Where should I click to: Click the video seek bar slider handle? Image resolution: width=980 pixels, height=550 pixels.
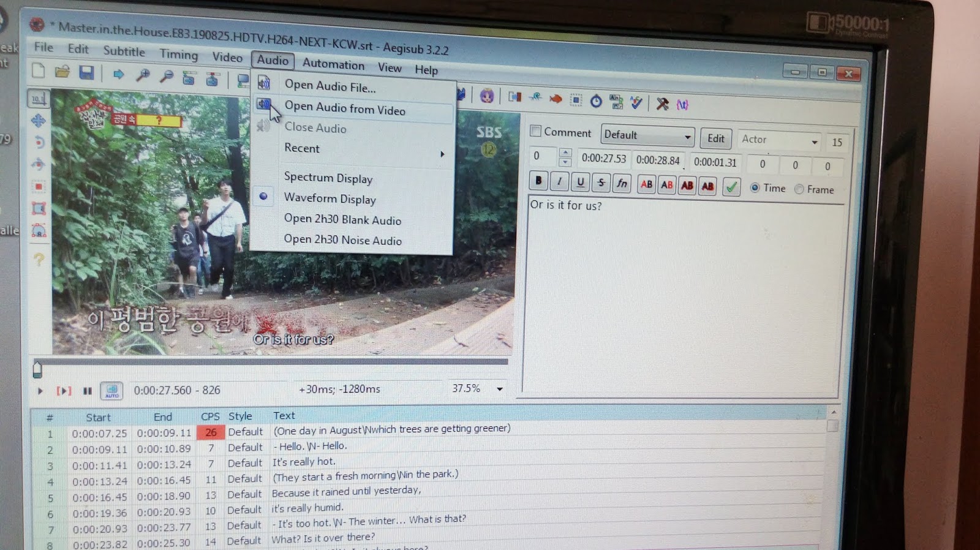coord(37,369)
